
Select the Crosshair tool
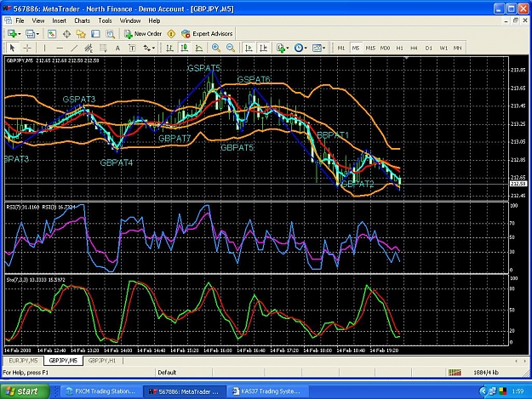point(27,48)
